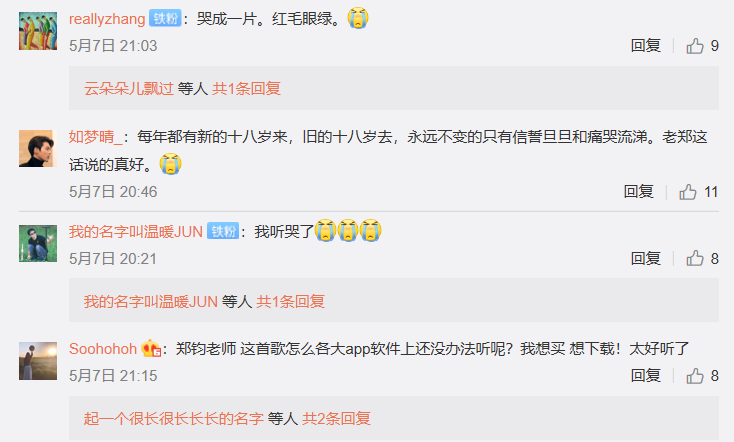Open 起一个很长很长长长的名字 user link
Image resolution: width=734 pixels, height=442 pixels.
coord(174,418)
